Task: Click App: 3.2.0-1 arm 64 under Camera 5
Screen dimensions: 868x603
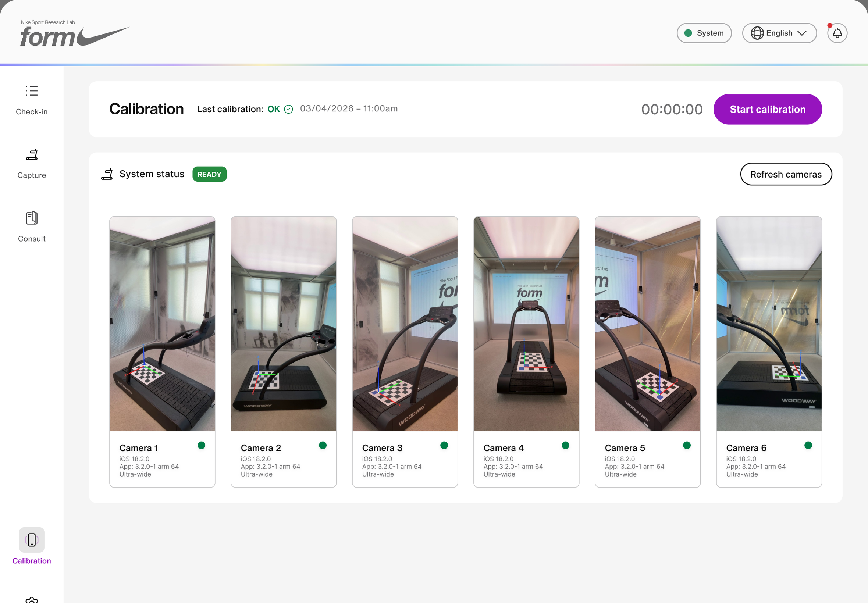Action: pos(634,467)
